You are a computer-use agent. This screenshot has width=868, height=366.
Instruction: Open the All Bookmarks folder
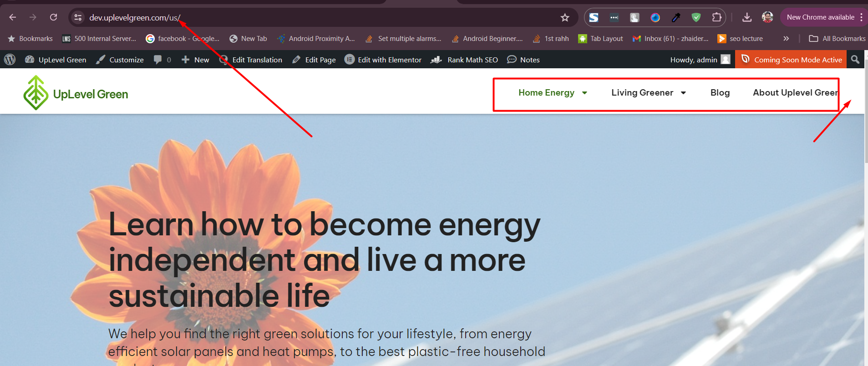click(x=837, y=39)
